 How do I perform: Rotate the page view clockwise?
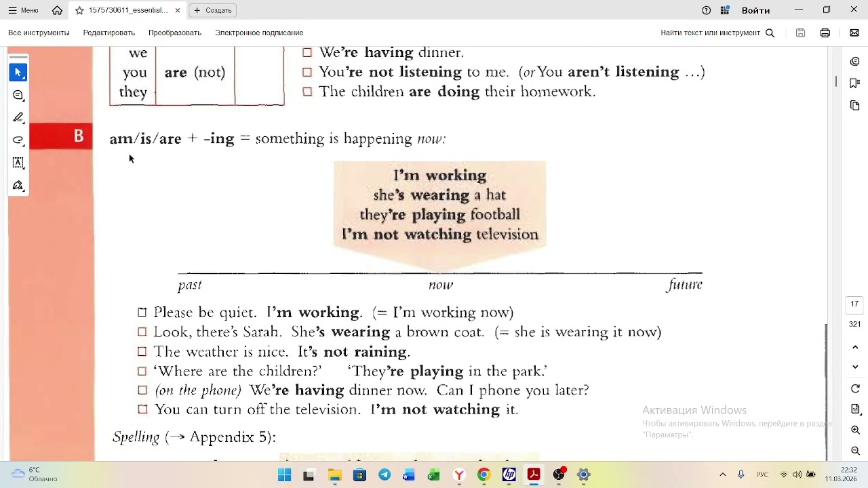click(x=855, y=388)
